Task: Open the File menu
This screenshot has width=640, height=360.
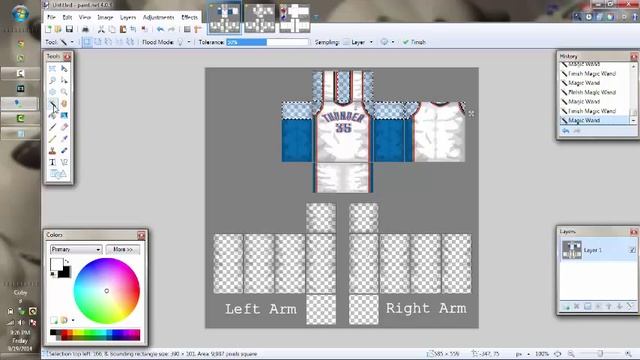Action: click(51, 18)
